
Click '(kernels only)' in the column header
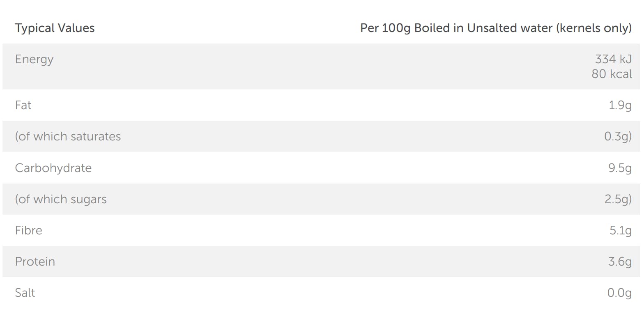click(x=593, y=28)
